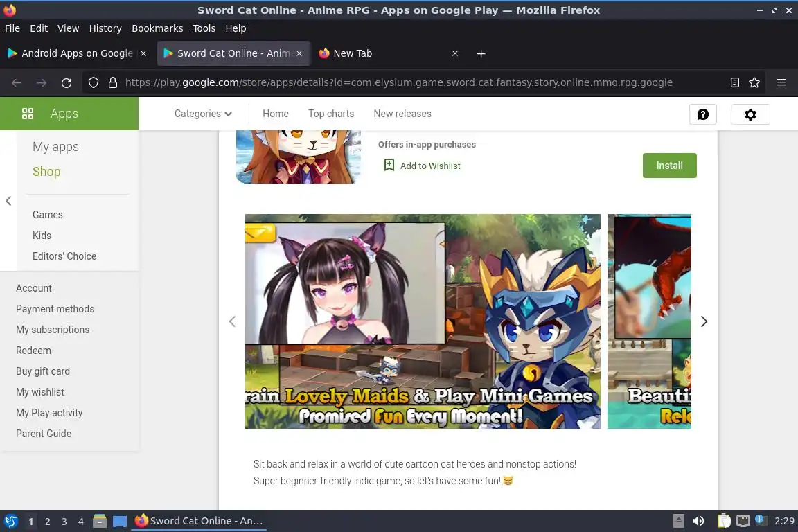Screen dimensions: 798x532
Task: Open Kids category in sidebar
Action: 42,236
